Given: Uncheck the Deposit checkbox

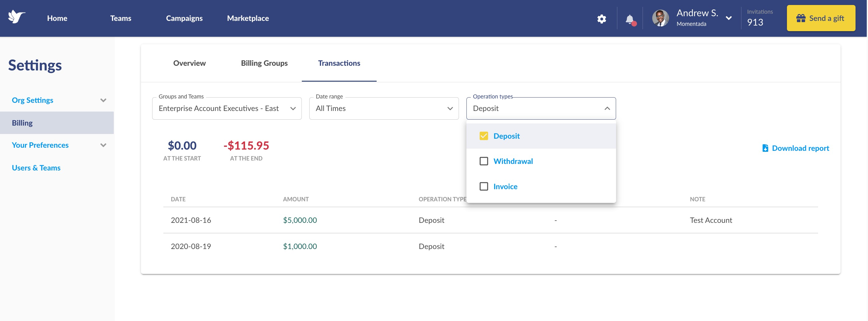Looking at the screenshot, I should point(484,136).
